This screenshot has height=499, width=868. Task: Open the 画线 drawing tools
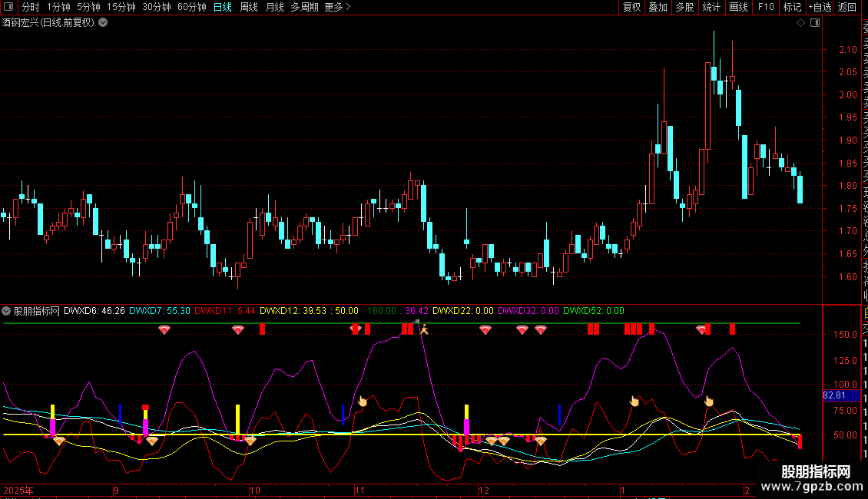pos(738,8)
